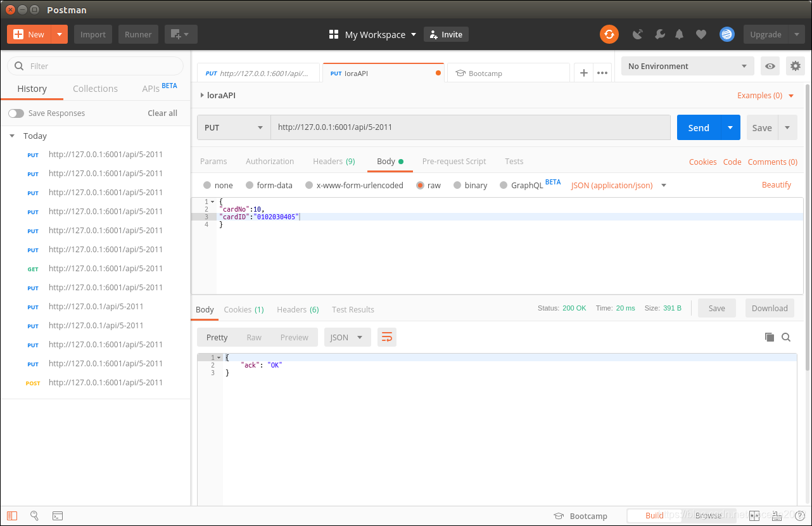Switch to Browse mode
This screenshot has width=812, height=526.
[x=708, y=515]
